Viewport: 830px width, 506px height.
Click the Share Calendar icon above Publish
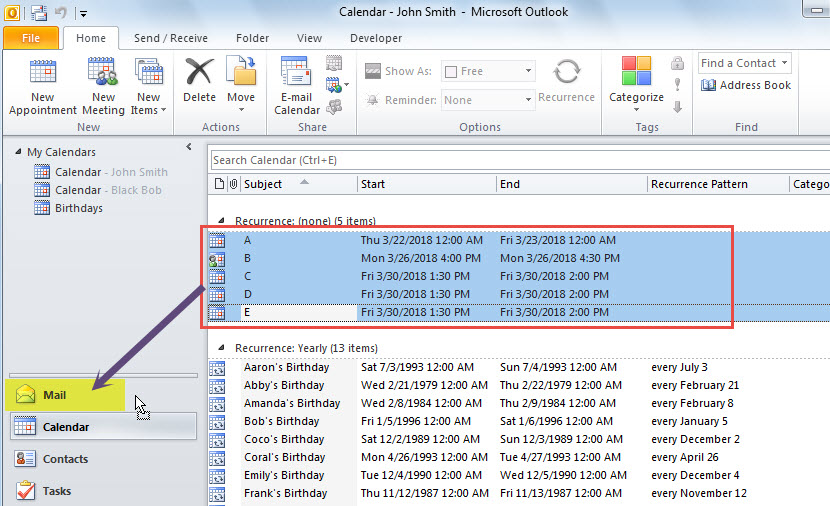tap(333, 63)
